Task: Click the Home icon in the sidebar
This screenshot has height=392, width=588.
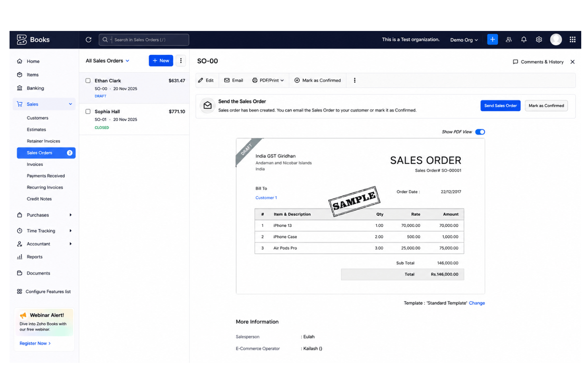Action: tap(19, 61)
